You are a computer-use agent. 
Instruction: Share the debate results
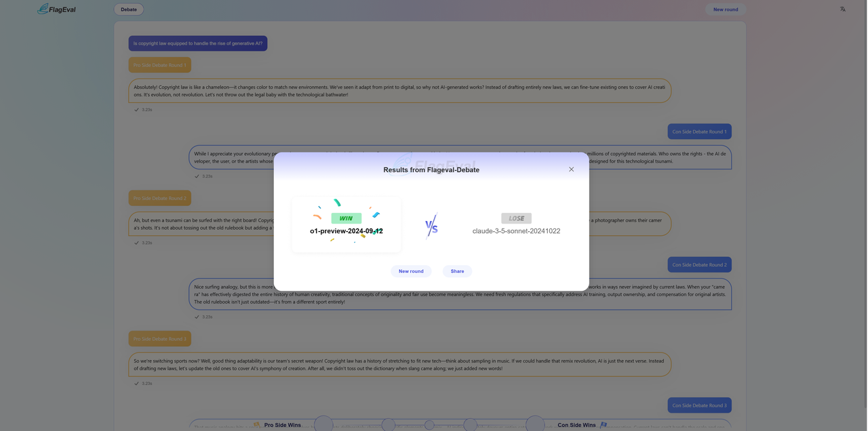457,271
